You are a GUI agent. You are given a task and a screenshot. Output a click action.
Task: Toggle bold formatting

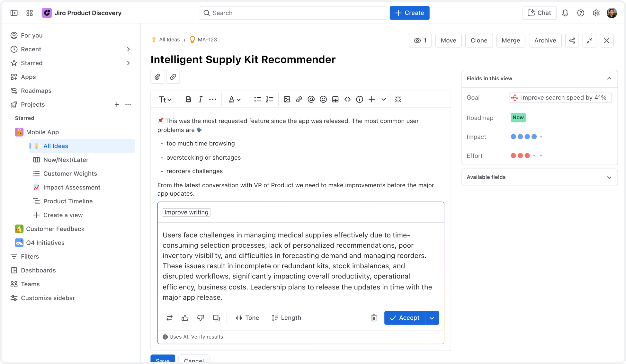click(189, 99)
